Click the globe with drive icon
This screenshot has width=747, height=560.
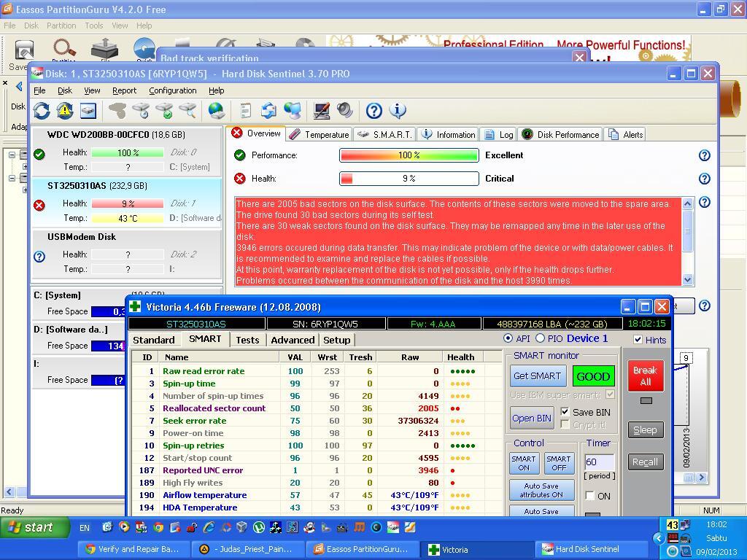click(x=217, y=111)
